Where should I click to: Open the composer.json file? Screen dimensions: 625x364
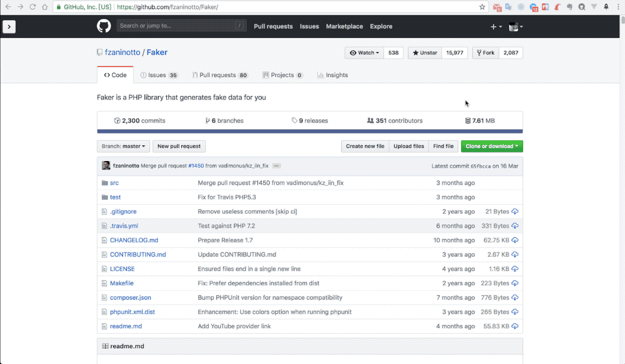[130, 297]
